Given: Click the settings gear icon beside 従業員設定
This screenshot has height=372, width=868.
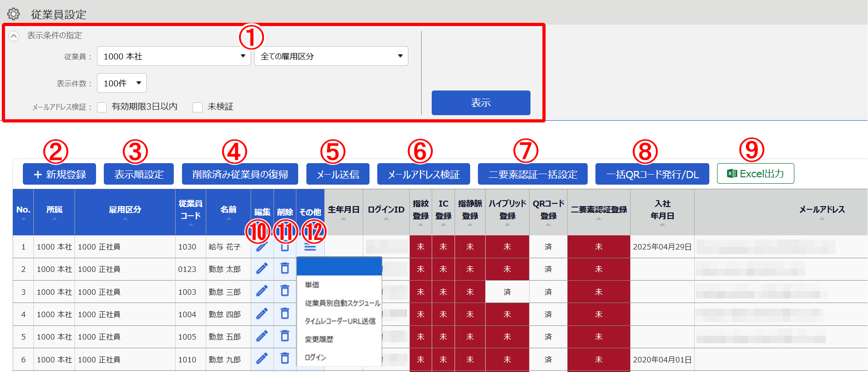Looking at the screenshot, I should click(x=14, y=14).
